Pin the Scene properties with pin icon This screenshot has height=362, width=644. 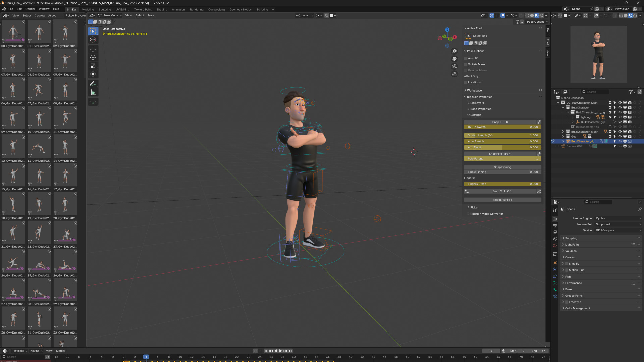(640, 209)
